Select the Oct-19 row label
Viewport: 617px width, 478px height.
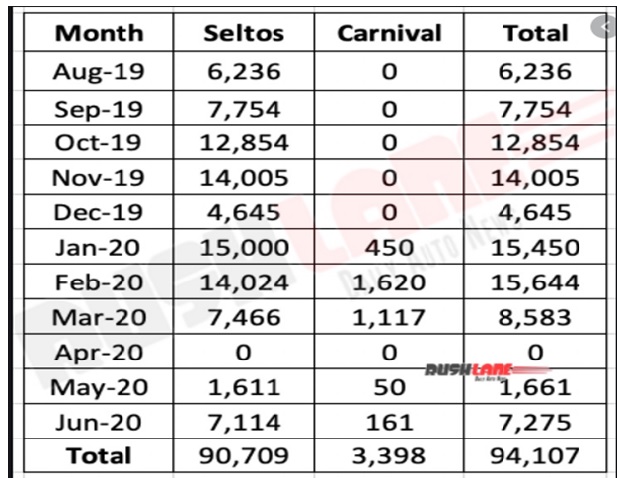tap(99, 142)
